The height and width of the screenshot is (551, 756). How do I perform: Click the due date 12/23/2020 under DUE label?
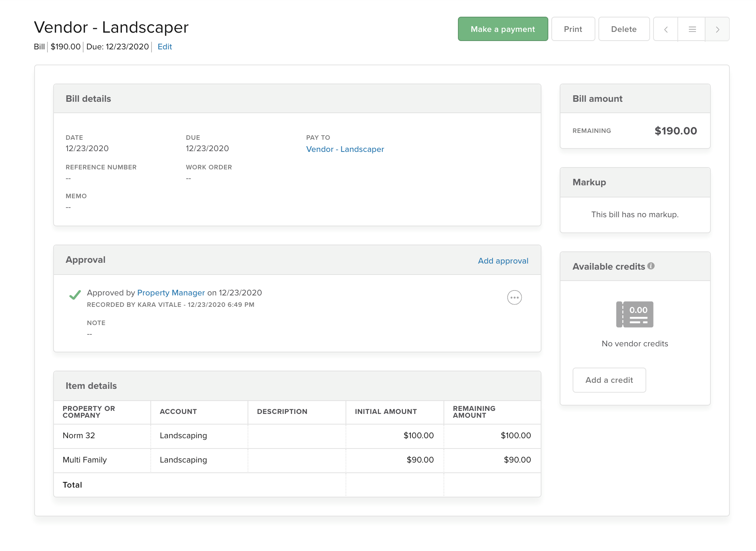tap(207, 148)
